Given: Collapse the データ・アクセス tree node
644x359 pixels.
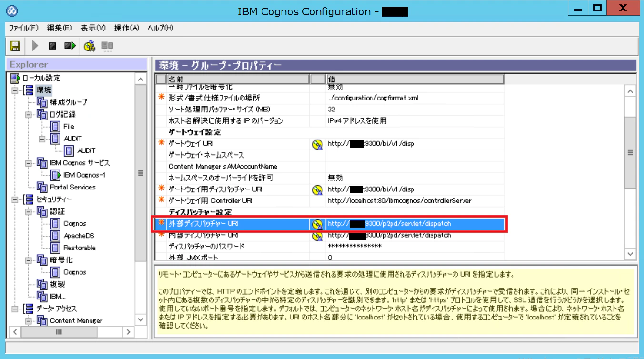Looking at the screenshot, I should [x=15, y=309].
